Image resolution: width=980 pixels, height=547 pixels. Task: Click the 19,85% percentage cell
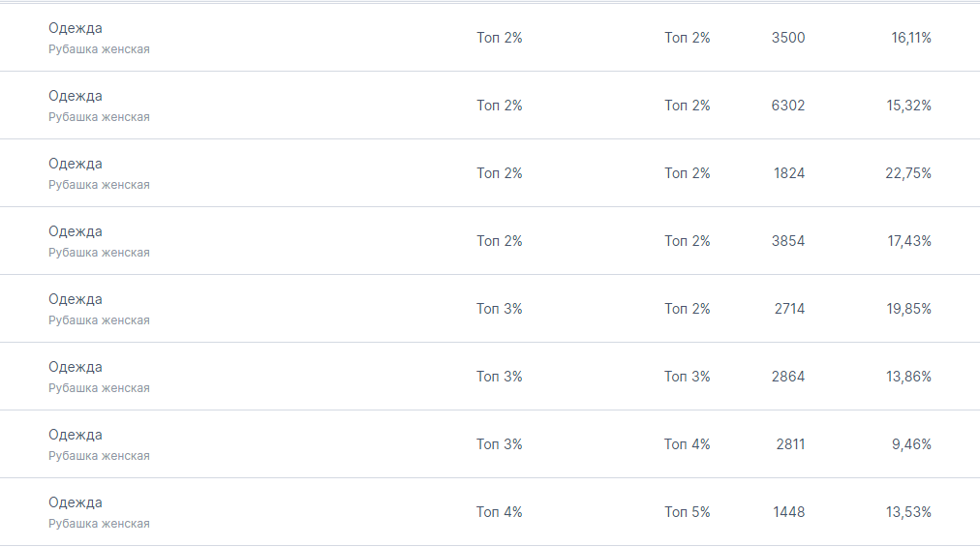click(x=908, y=309)
